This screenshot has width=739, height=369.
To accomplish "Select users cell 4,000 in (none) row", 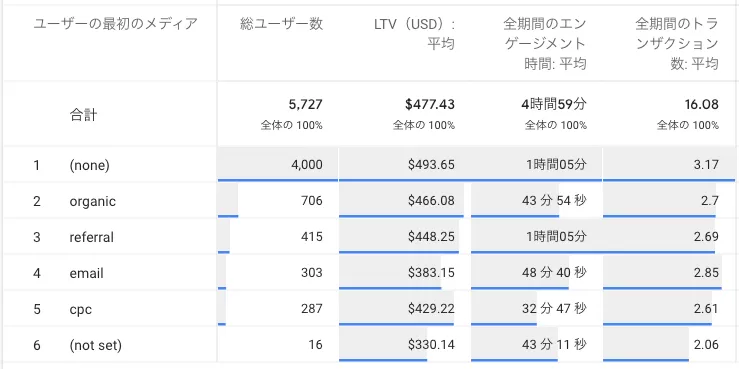I will pos(306,164).
